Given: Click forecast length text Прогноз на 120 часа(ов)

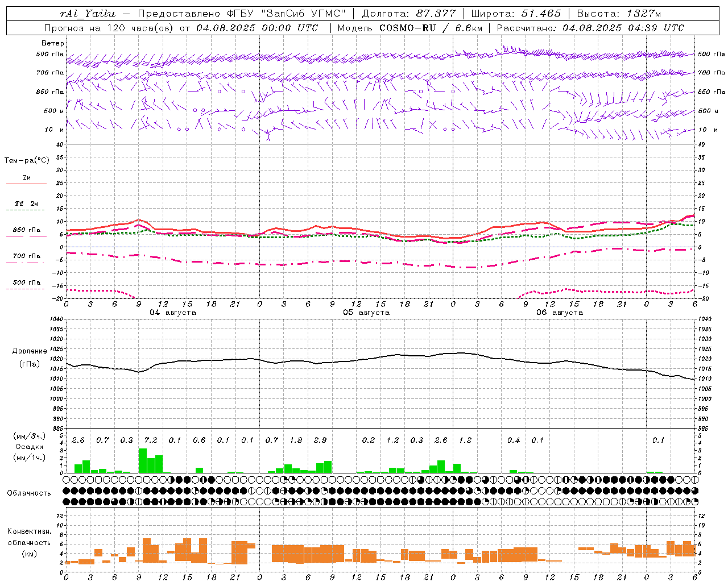Looking at the screenshot, I should point(110,28).
